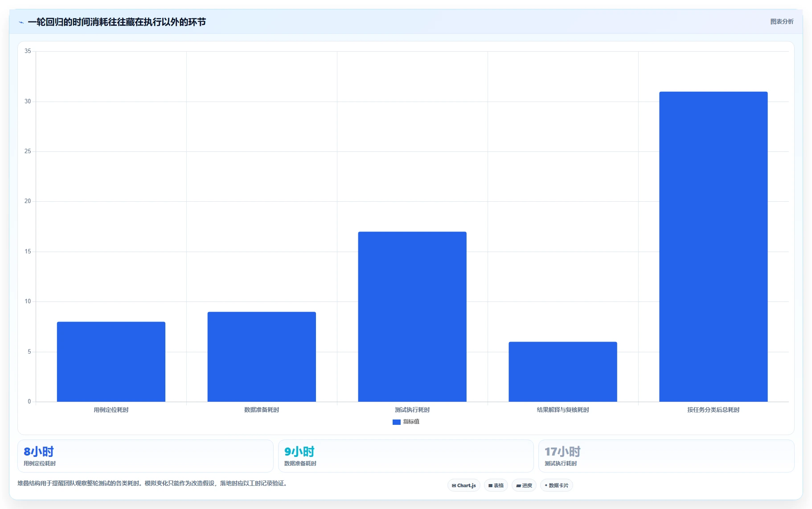Open the 8小时 用例定位耗时 card

tap(145, 456)
